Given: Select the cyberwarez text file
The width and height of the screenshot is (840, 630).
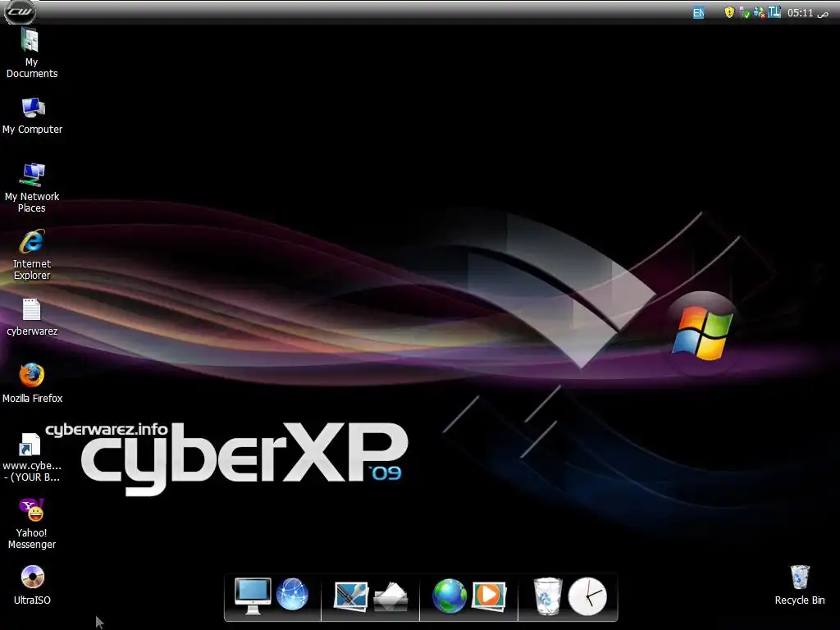Looking at the screenshot, I should pos(32,317).
